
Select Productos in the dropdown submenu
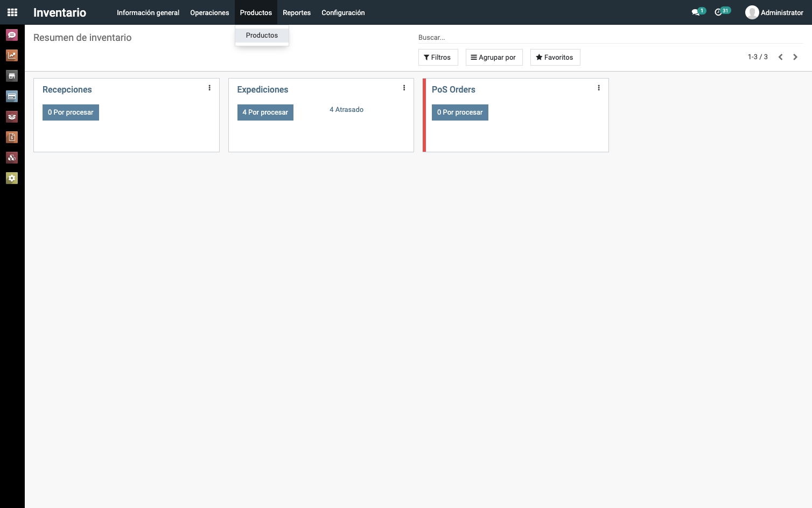click(x=262, y=36)
